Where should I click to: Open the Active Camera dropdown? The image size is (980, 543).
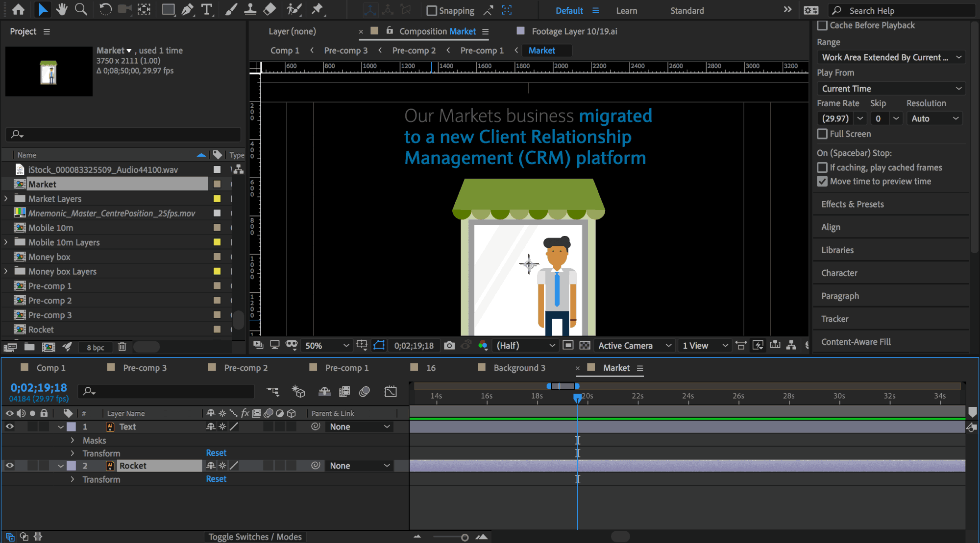pos(635,346)
